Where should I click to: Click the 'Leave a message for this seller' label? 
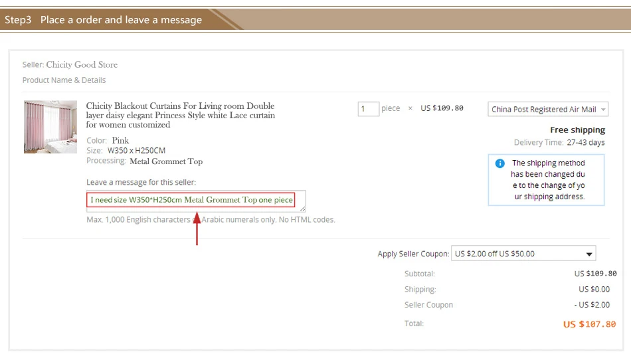pos(141,183)
